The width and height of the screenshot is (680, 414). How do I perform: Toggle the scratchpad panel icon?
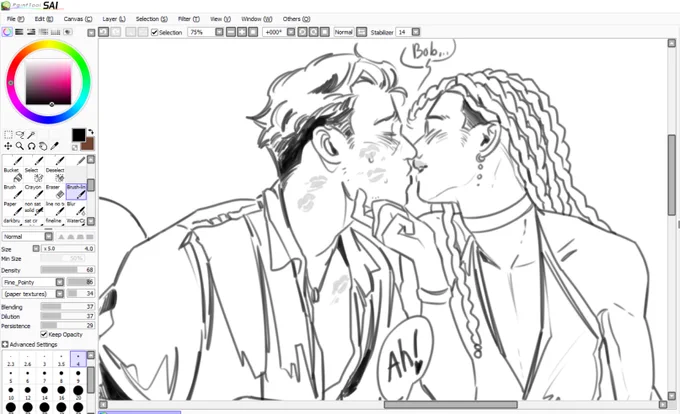[x=68, y=32]
